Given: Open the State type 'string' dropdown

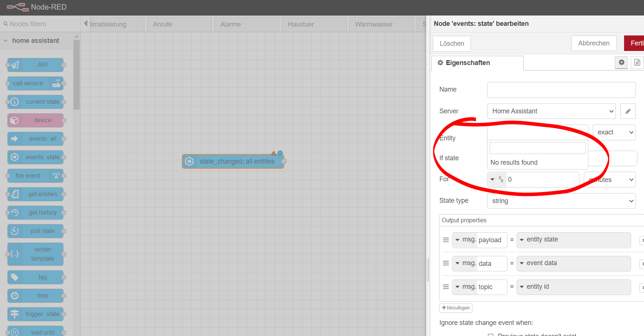Looking at the screenshot, I should [561, 200].
